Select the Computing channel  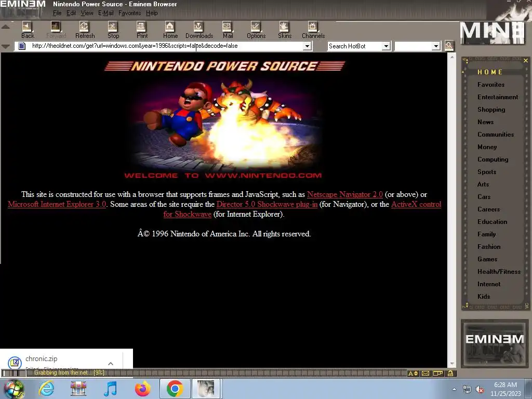pyautogui.click(x=493, y=159)
